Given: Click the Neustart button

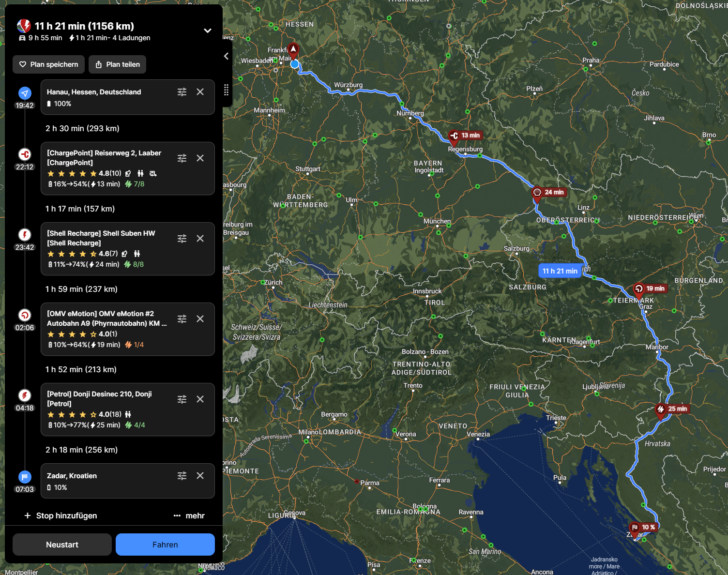Looking at the screenshot, I should point(62,545).
